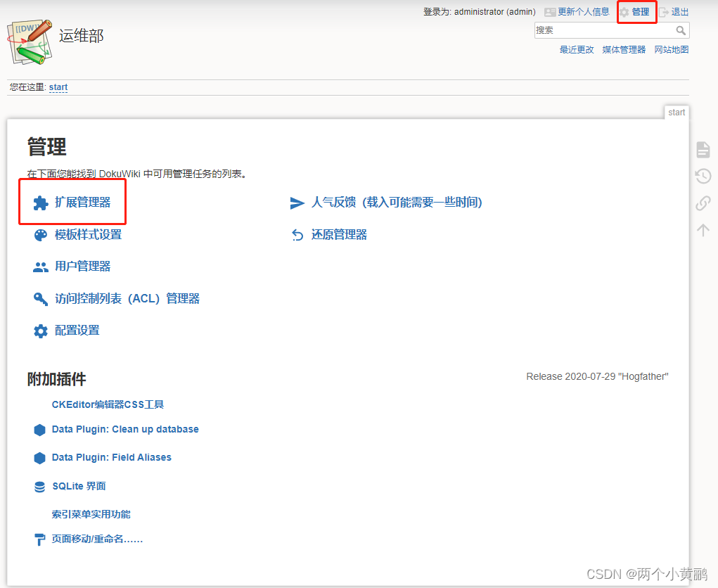Click the backlinks chain icon
The image size is (718, 588).
(x=703, y=203)
